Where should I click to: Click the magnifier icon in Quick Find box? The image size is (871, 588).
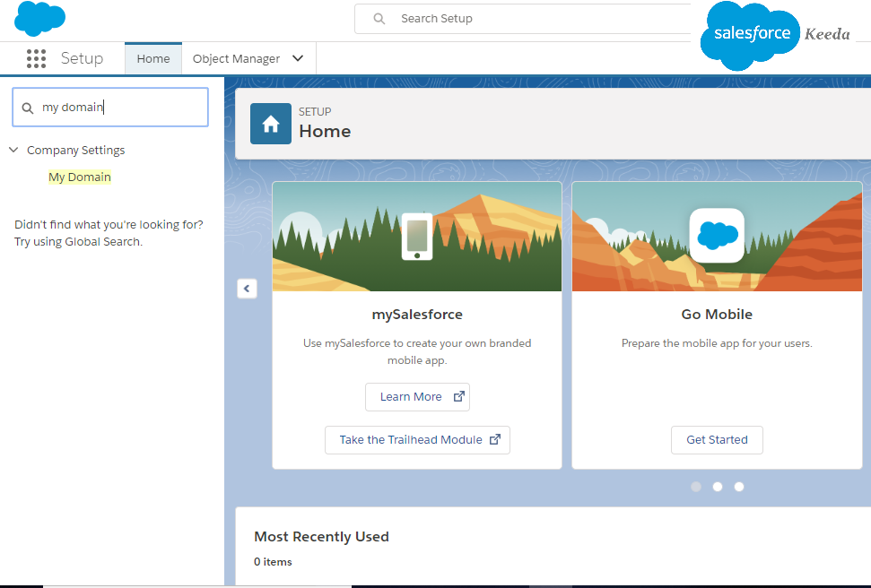[28, 107]
